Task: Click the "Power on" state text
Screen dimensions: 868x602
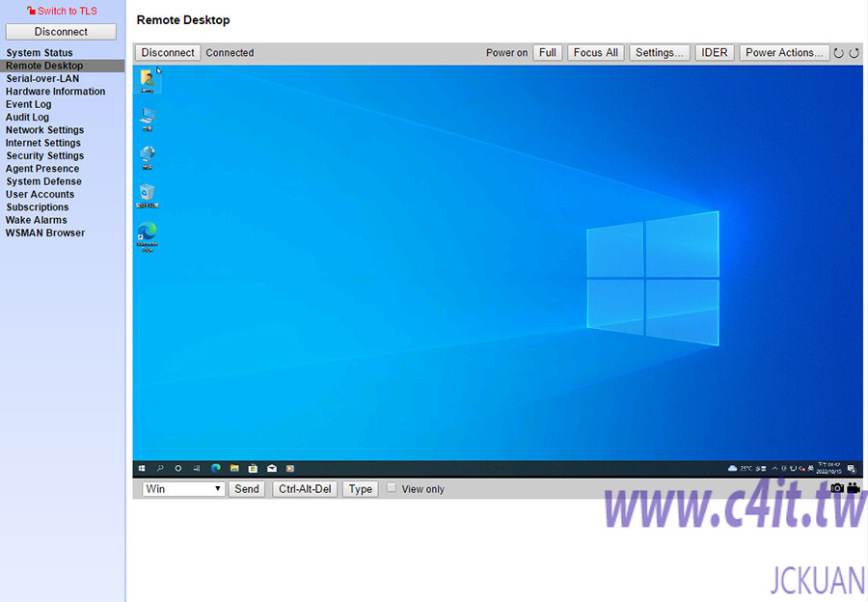Action: tap(506, 53)
